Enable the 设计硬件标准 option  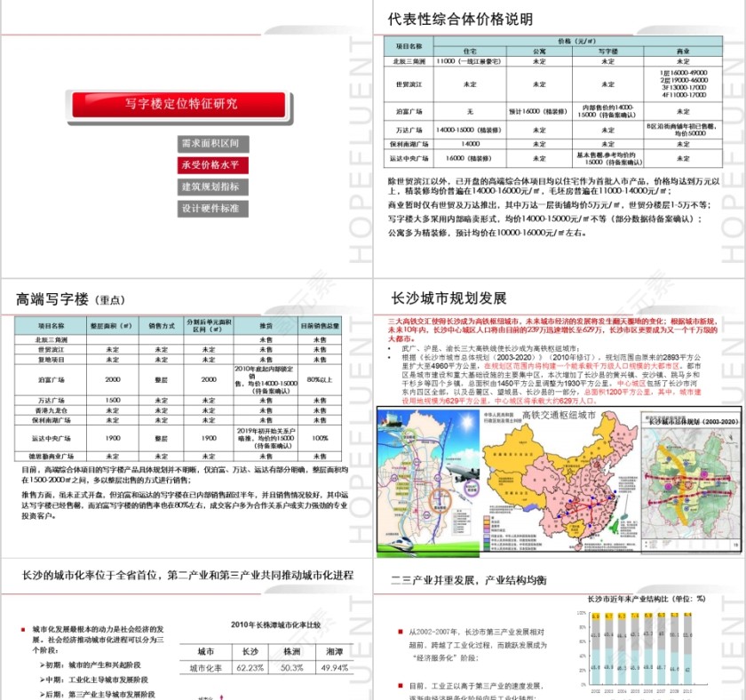click(x=212, y=207)
